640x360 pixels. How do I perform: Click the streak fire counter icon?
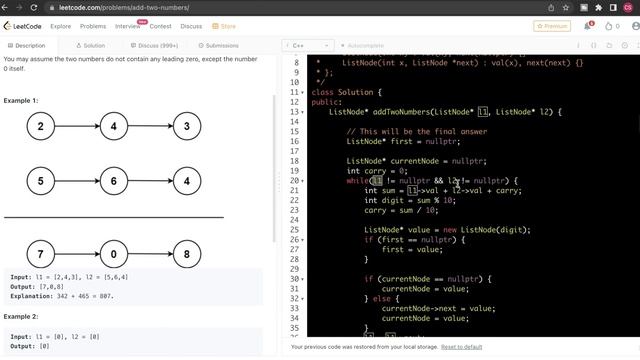609,26
